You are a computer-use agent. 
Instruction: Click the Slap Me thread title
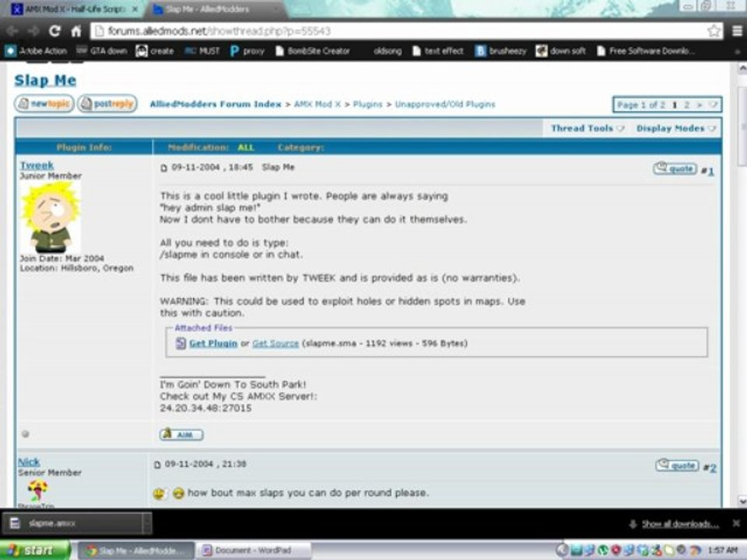(45, 80)
